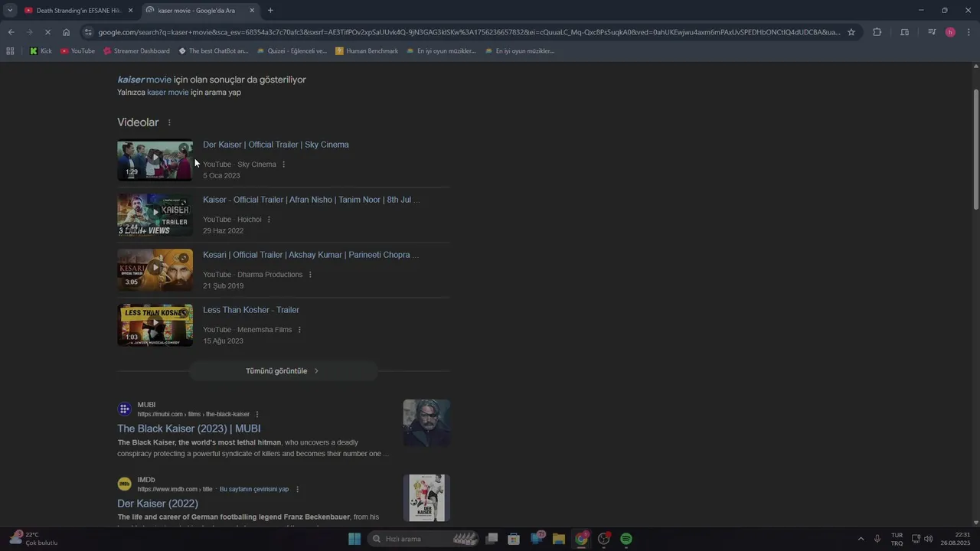Click the page vertical scrollbar

pos(975,149)
